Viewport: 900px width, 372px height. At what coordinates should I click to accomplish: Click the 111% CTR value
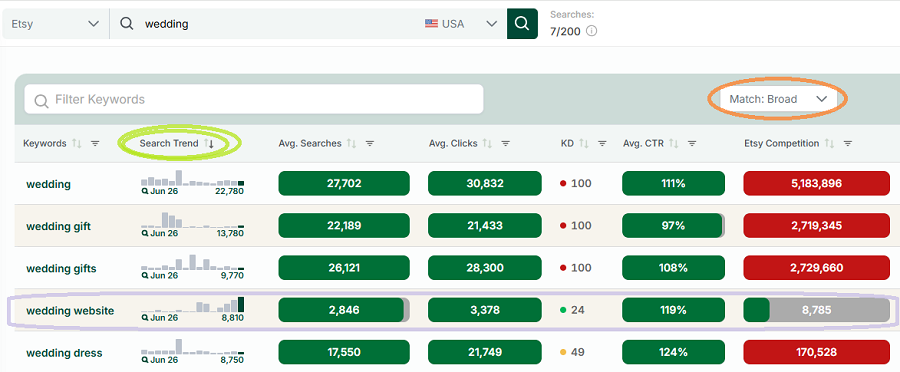click(x=673, y=184)
